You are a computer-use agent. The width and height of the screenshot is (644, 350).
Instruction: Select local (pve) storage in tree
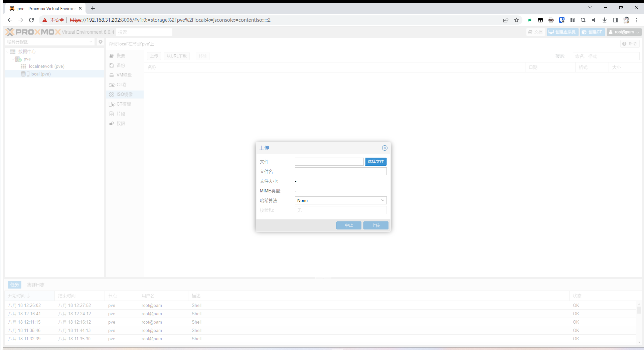40,74
